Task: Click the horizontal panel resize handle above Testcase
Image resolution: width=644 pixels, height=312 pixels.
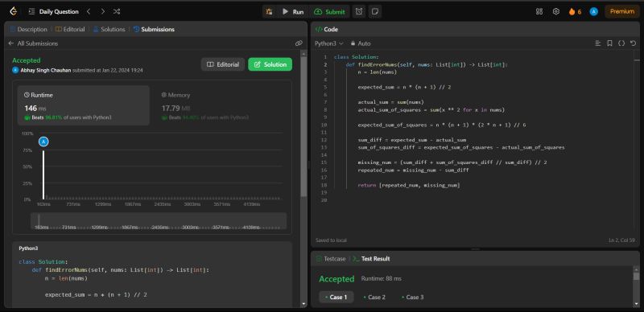Action: [476, 248]
